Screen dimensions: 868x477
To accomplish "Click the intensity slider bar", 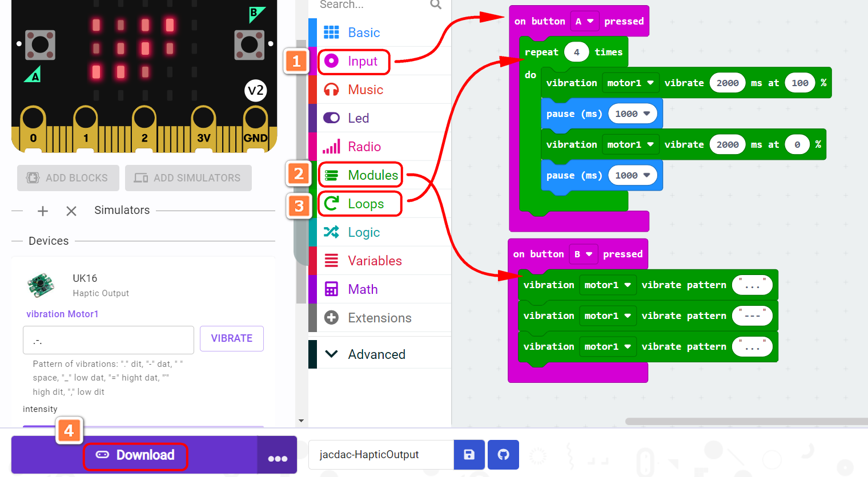I will [143, 426].
